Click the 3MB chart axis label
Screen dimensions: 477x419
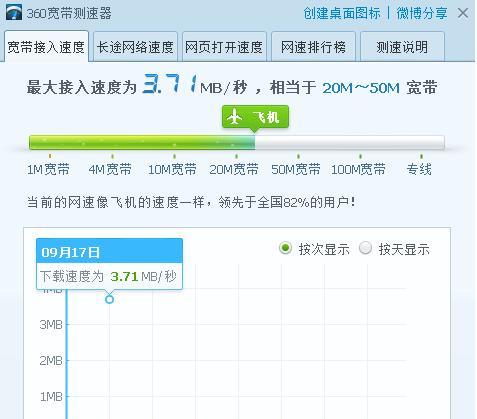[x=51, y=324]
